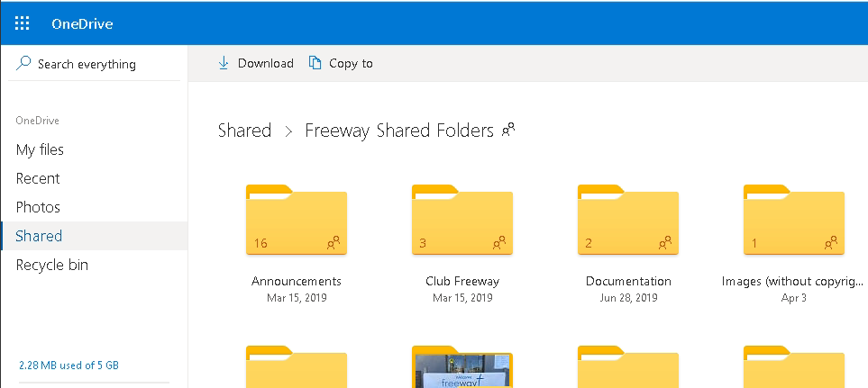Open the Recent section
Screen dimensions: 868x388
point(38,178)
